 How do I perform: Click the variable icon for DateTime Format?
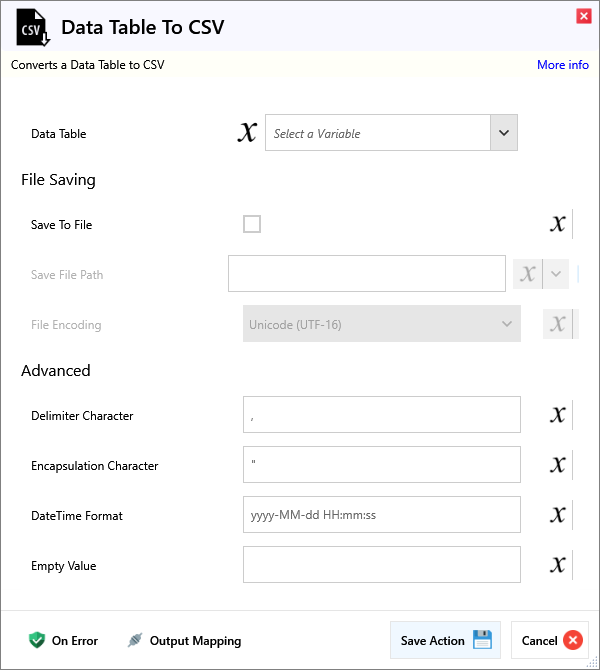(558, 515)
